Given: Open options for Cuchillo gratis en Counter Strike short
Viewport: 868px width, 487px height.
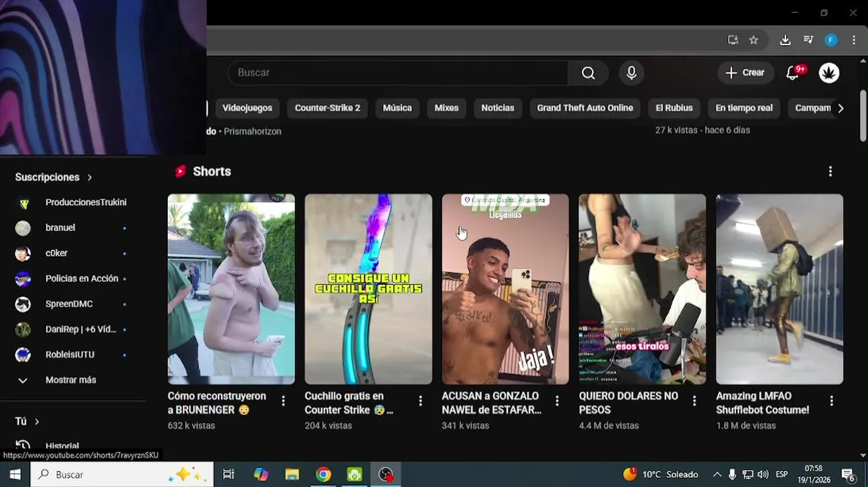Looking at the screenshot, I should coord(420,401).
